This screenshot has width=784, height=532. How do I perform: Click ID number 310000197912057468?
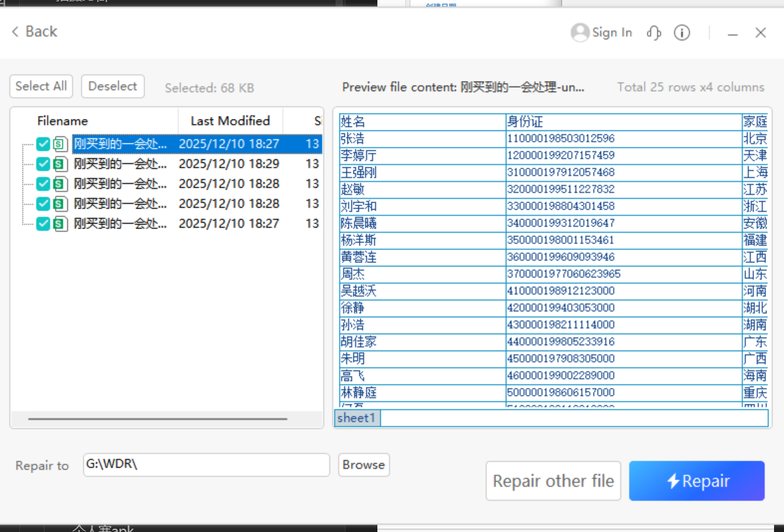tap(623, 173)
